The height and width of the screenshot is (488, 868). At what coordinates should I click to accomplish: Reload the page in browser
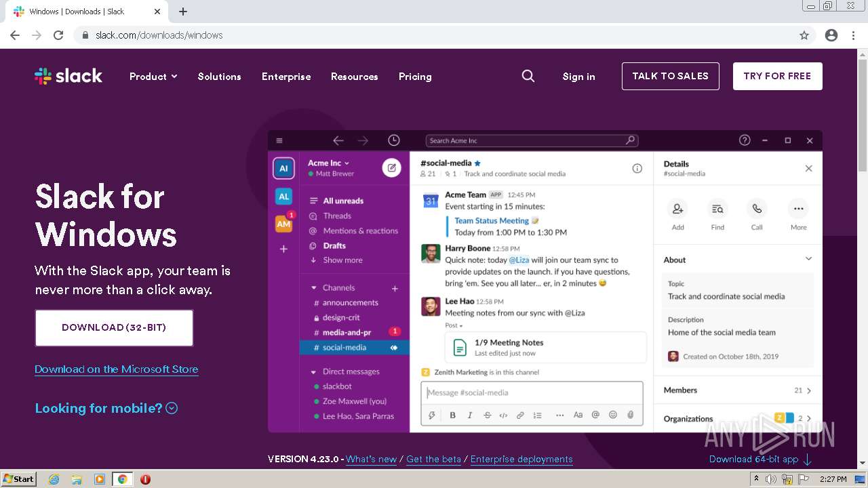click(58, 35)
